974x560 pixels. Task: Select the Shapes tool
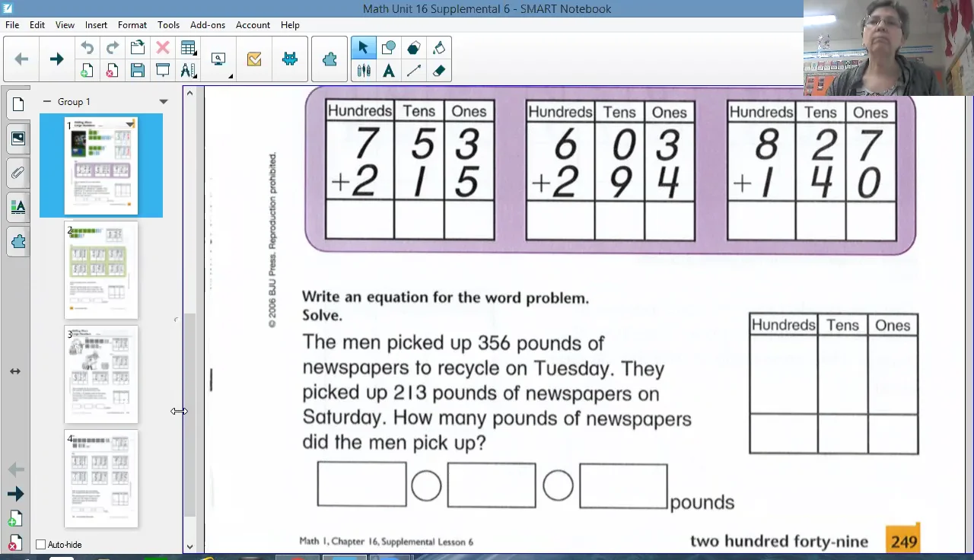389,48
